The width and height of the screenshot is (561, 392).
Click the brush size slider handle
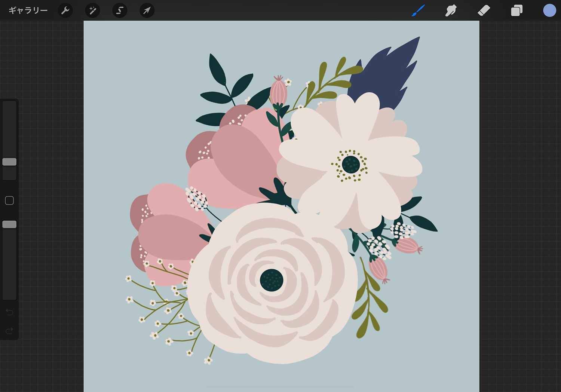[x=9, y=162]
